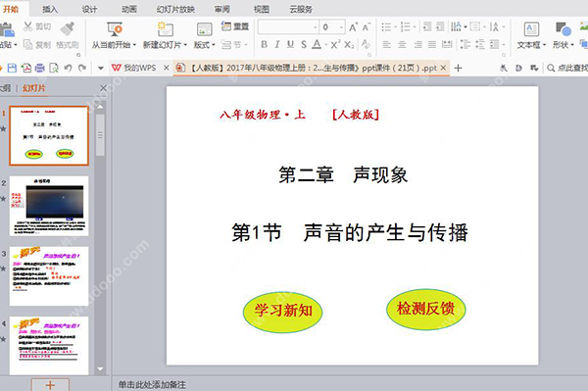Viewport: 588px width, 391px height.
Task: Justify the text alignment
Action: point(432,45)
